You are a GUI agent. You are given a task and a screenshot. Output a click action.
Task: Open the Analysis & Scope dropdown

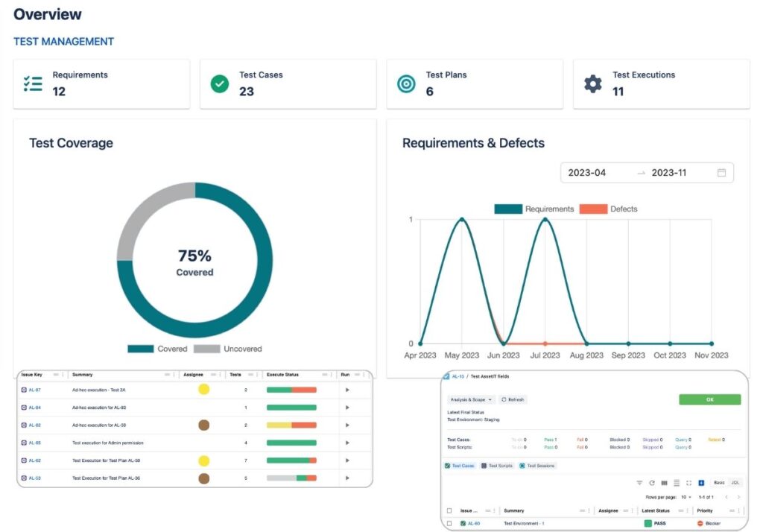[472, 399]
